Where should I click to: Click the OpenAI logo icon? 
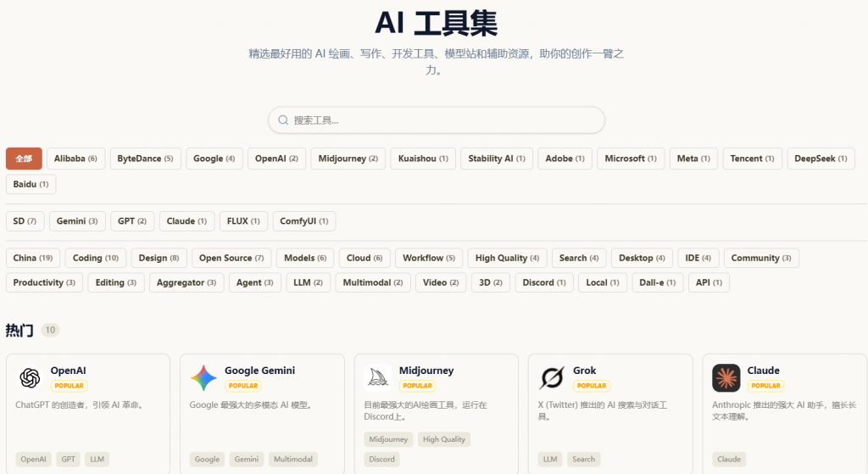pos(30,378)
